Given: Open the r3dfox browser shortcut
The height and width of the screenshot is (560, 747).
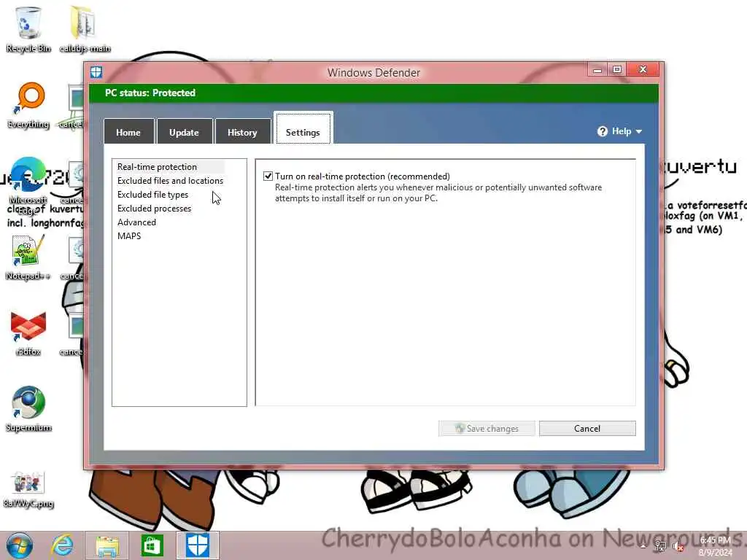Looking at the screenshot, I should click(x=28, y=333).
